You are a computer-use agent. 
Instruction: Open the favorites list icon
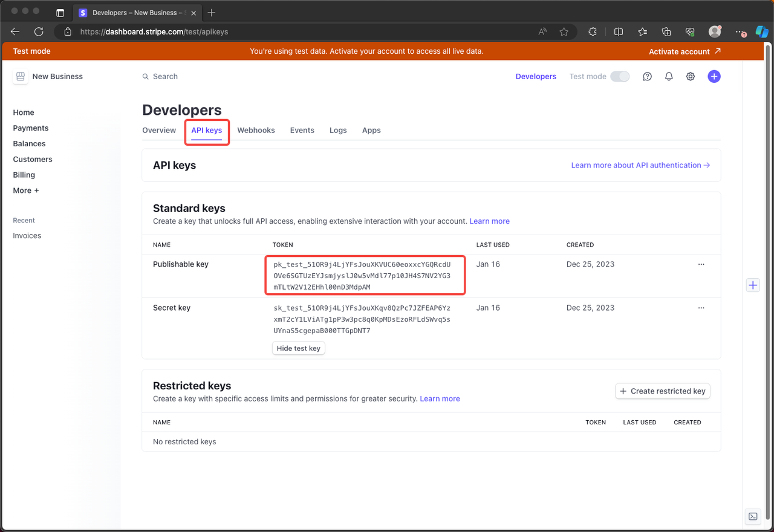[x=642, y=32]
